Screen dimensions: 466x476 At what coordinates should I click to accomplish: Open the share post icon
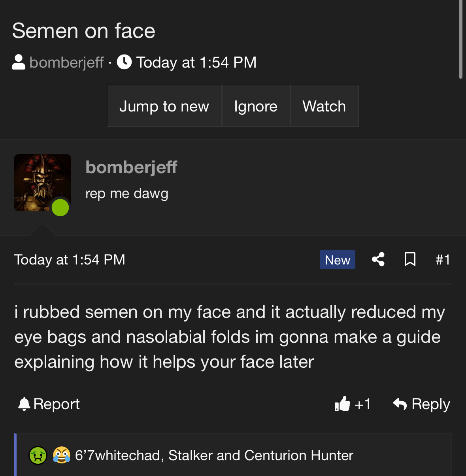(x=378, y=259)
